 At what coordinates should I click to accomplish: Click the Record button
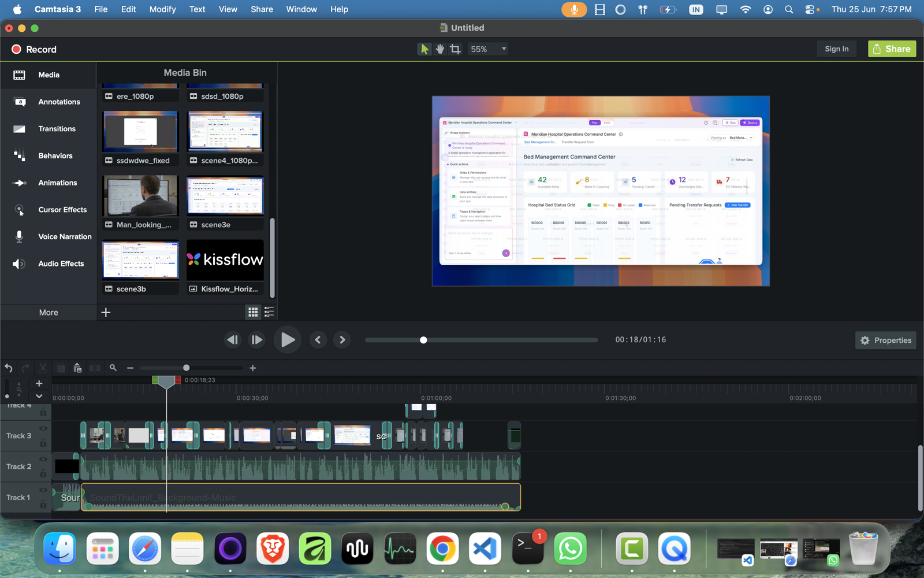point(34,50)
